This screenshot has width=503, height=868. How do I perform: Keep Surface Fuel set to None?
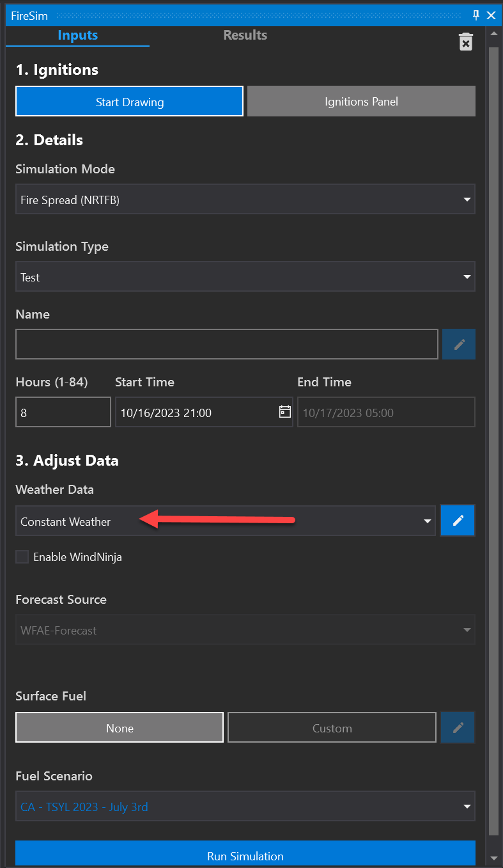[x=119, y=727]
